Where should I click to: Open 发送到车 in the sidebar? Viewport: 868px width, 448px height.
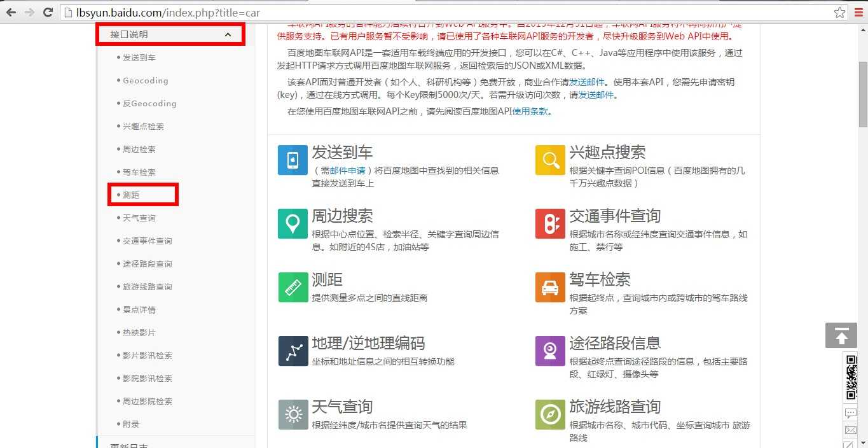[139, 58]
